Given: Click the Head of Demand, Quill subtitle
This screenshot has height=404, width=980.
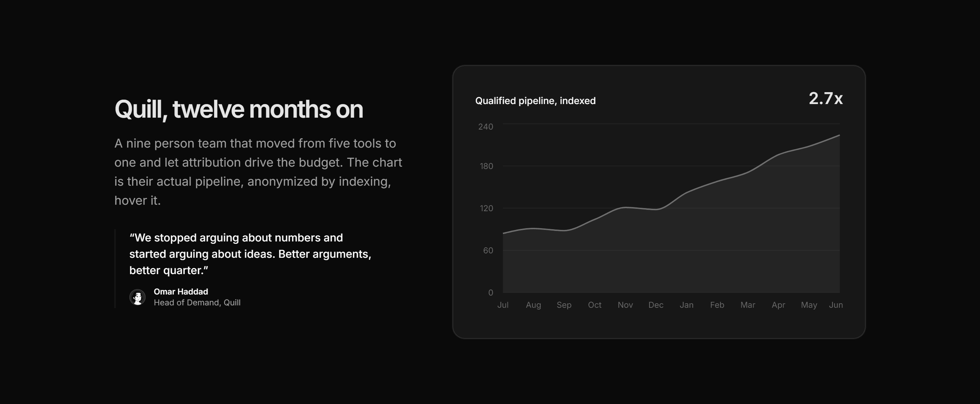Looking at the screenshot, I should [x=197, y=303].
